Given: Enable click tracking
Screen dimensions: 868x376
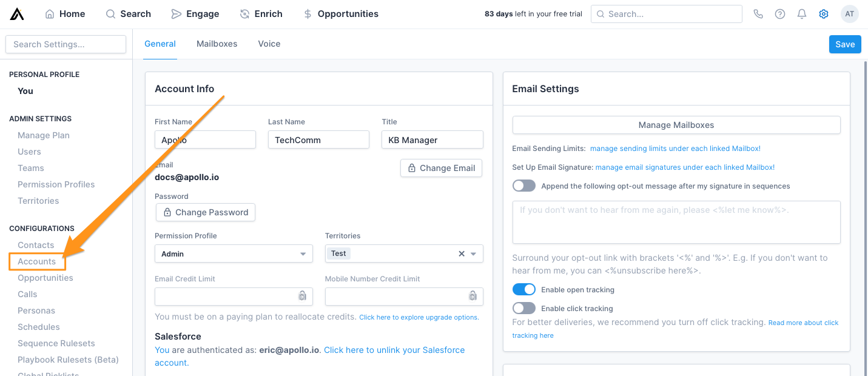Looking at the screenshot, I should 523,308.
